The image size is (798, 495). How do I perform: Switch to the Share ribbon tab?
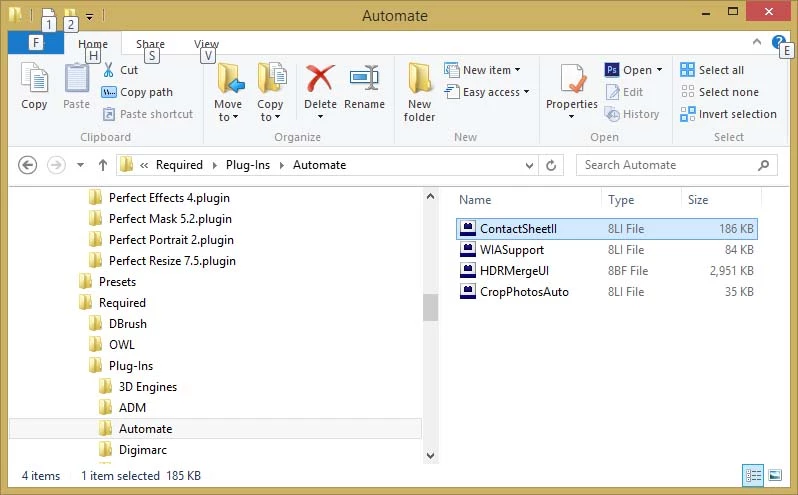click(x=150, y=44)
